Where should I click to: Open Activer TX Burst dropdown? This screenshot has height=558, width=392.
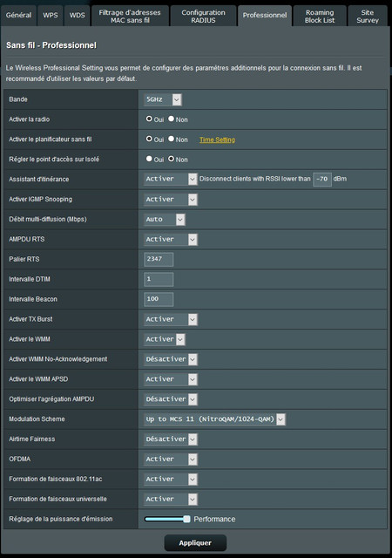click(x=171, y=319)
